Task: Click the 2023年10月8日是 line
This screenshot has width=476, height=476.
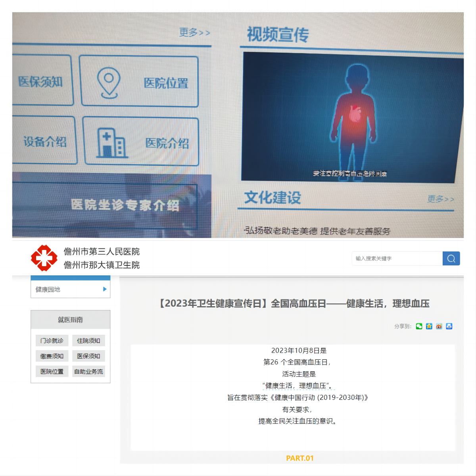Action: [x=299, y=350]
